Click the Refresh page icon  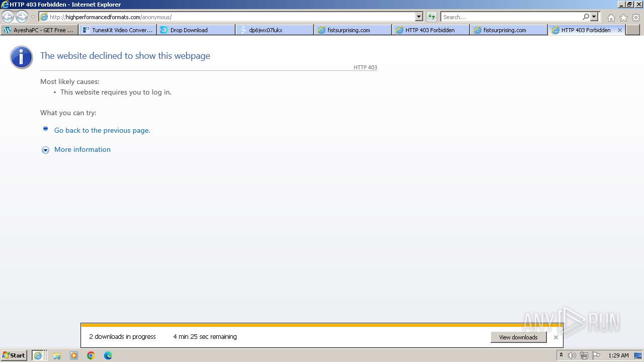pos(431,17)
